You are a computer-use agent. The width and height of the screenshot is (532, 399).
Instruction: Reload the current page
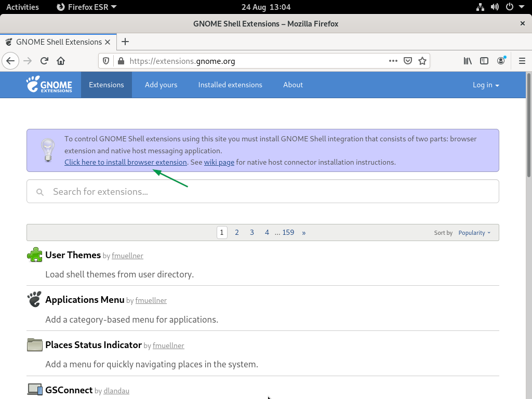tap(44, 61)
